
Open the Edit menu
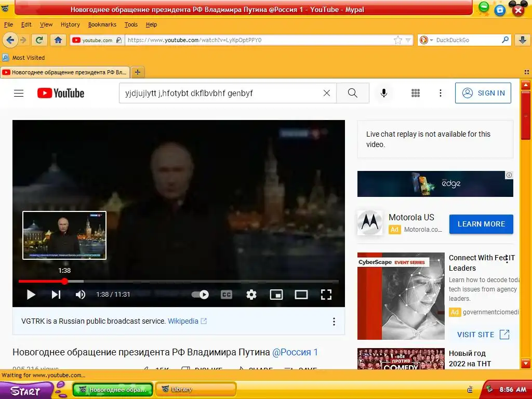[26, 24]
